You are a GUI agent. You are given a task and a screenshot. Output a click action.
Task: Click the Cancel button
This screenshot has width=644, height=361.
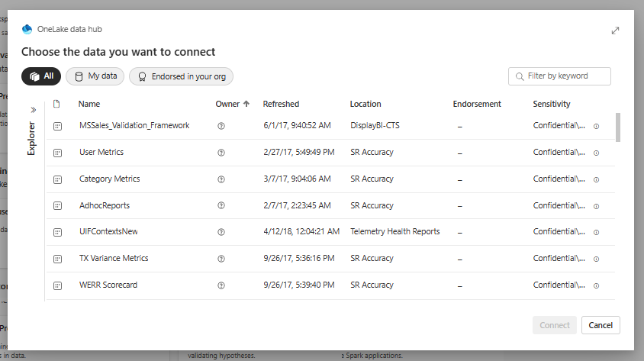point(601,325)
